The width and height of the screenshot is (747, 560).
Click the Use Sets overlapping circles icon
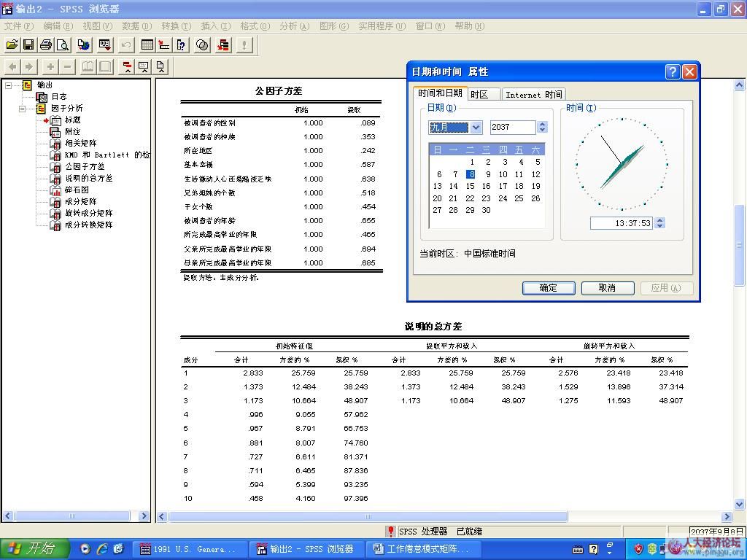point(203,45)
